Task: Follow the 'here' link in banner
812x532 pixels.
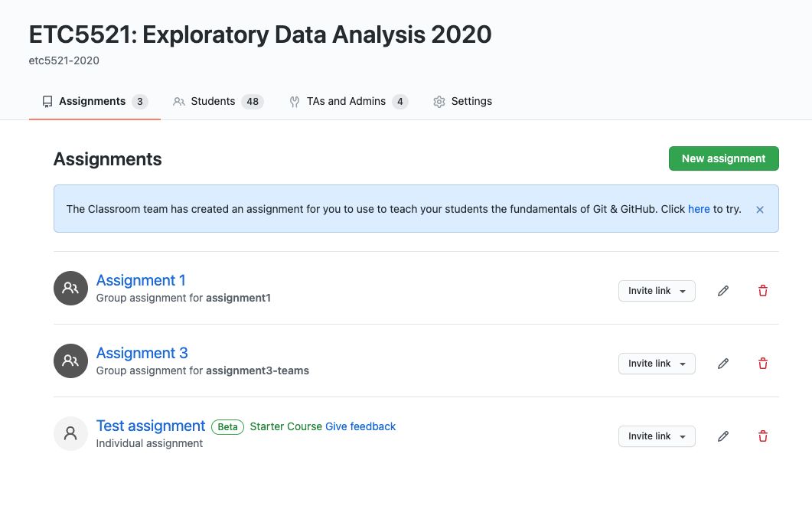Action: [699, 209]
